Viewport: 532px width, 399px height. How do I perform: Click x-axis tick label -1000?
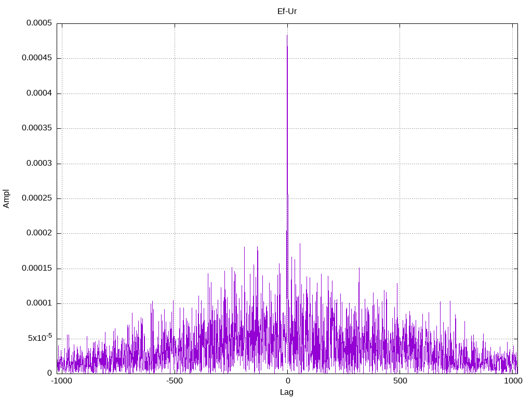61,381
